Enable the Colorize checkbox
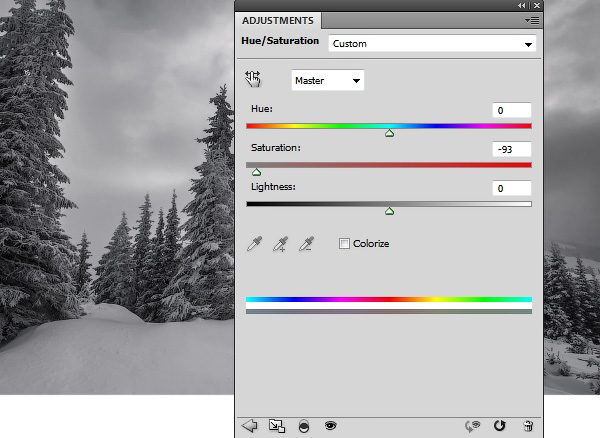Image resolution: width=600 pixels, height=438 pixels. (x=344, y=243)
